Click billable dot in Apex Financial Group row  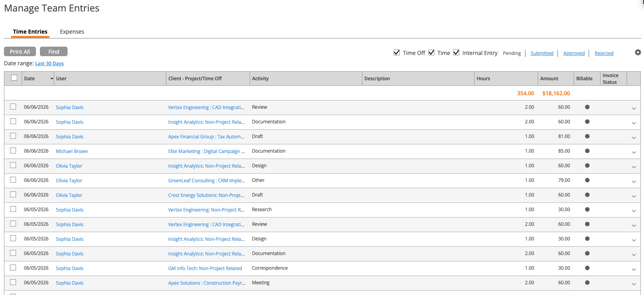coord(587,136)
